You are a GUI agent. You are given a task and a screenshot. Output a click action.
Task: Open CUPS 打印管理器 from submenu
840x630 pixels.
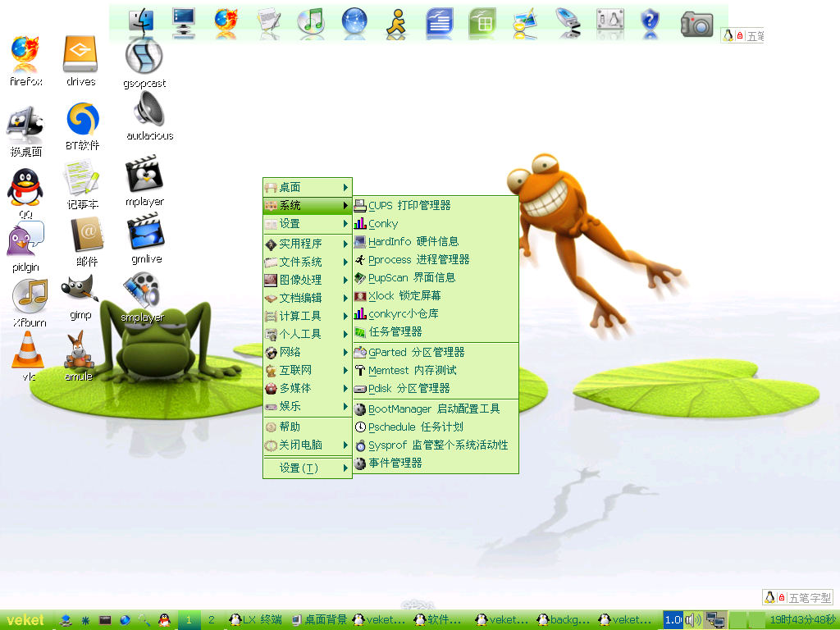point(436,206)
